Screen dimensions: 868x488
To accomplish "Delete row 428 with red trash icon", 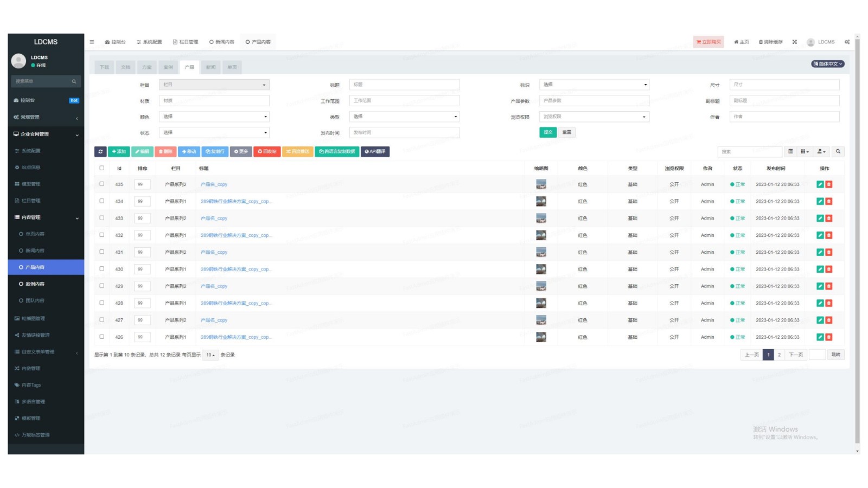I will point(829,303).
